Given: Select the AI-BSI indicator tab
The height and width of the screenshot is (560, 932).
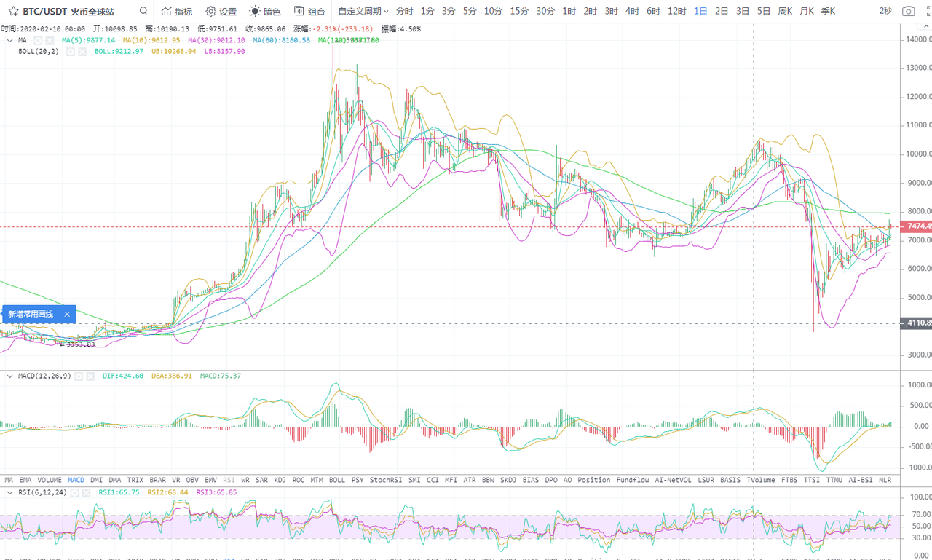Looking at the screenshot, I should click(x=860, y=481).
